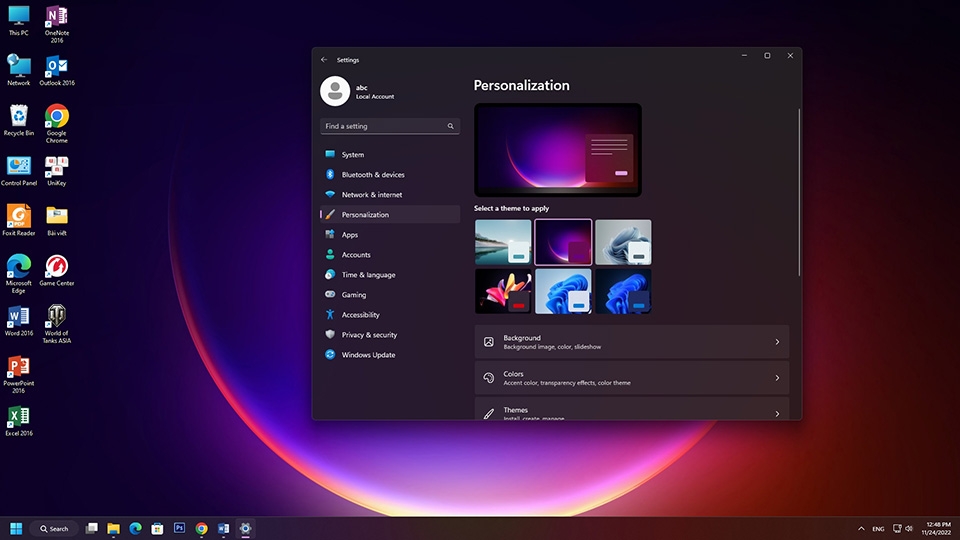Open OneNote 2016 desktop shortcut

coord(56,24)
